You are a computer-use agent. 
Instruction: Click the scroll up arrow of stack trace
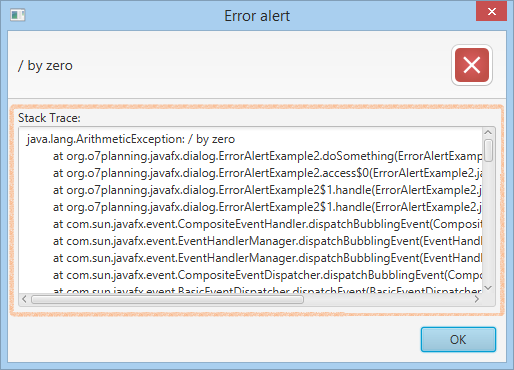click(x=488, y=133)
